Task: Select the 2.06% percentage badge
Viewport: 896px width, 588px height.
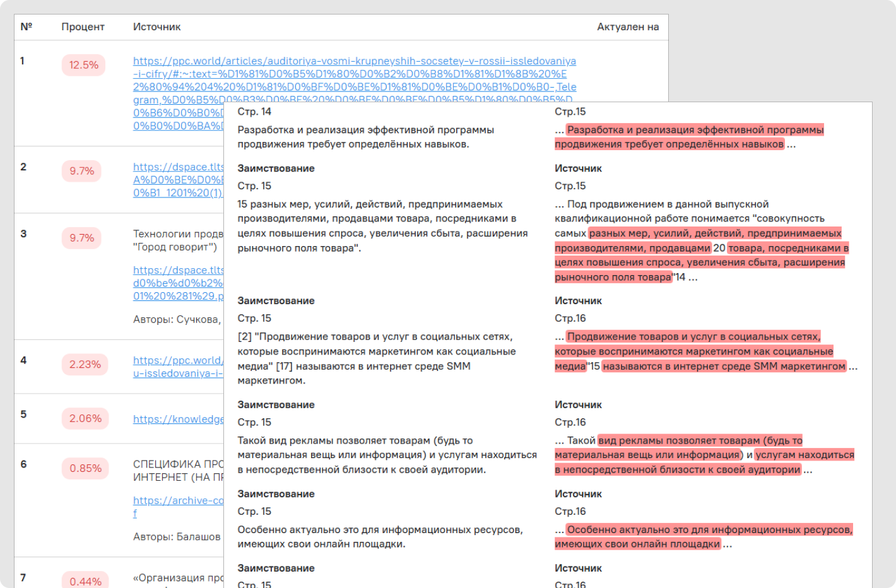Action: coord(85,418)
